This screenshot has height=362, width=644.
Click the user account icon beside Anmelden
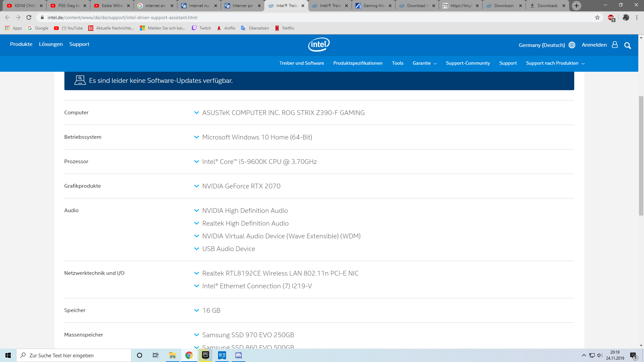tap(614, 45)
